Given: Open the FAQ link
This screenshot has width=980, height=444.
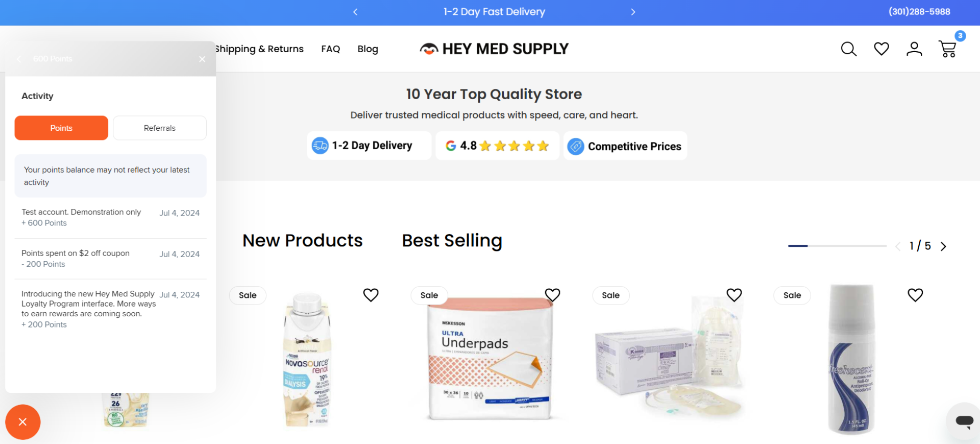Looking at the screenshot, I should click(331, 49).
